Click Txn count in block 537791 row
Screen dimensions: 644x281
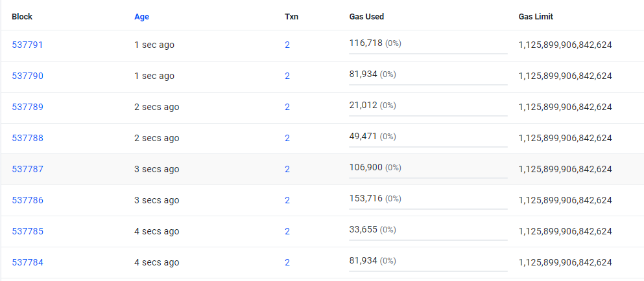pyautogui.click(x=287, y=45)
